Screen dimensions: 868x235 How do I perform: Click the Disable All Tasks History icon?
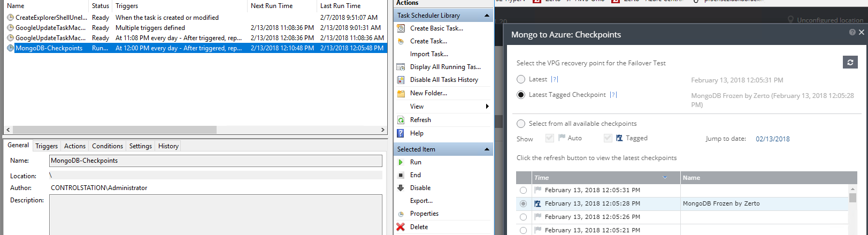point(401,80)
